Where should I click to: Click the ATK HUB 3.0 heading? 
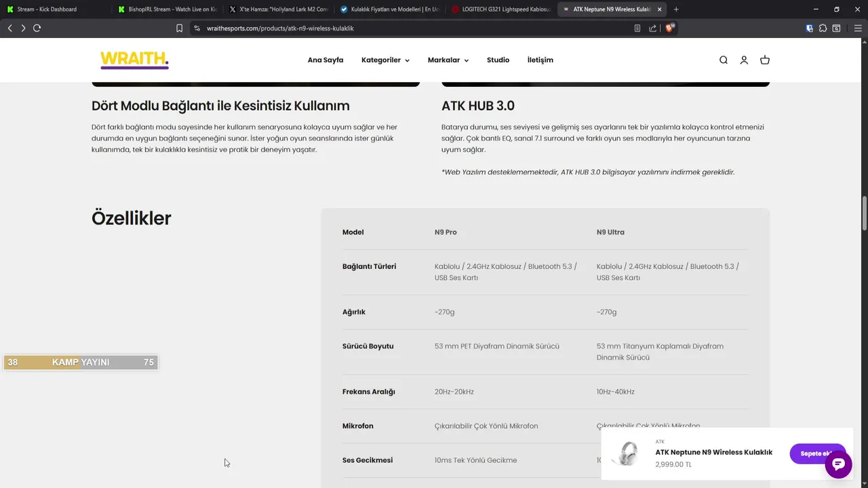point(478,106)
